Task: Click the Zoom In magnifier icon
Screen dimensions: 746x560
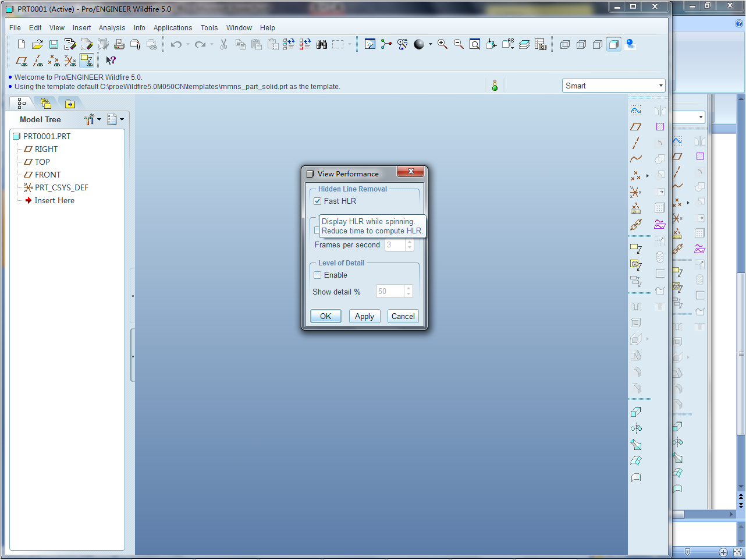Action: 443,44
